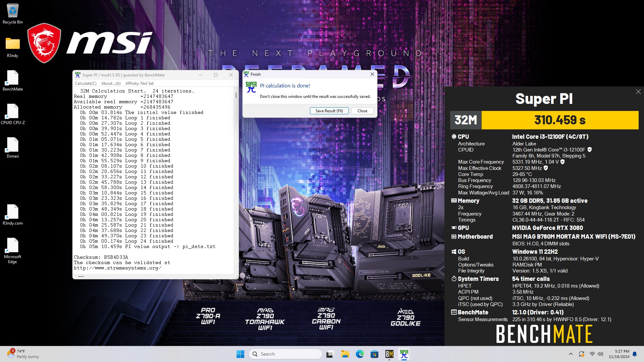
Task: Show hidden system tray icons
Action: coord(571,354)
